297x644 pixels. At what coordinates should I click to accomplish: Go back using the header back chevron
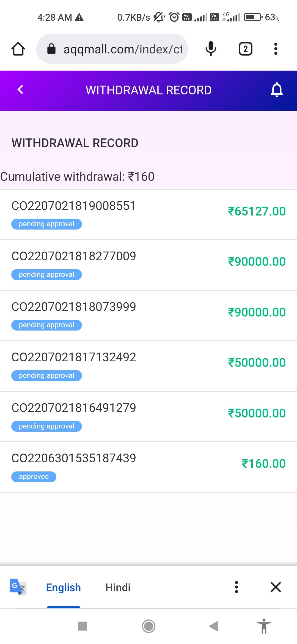(20, 89)
